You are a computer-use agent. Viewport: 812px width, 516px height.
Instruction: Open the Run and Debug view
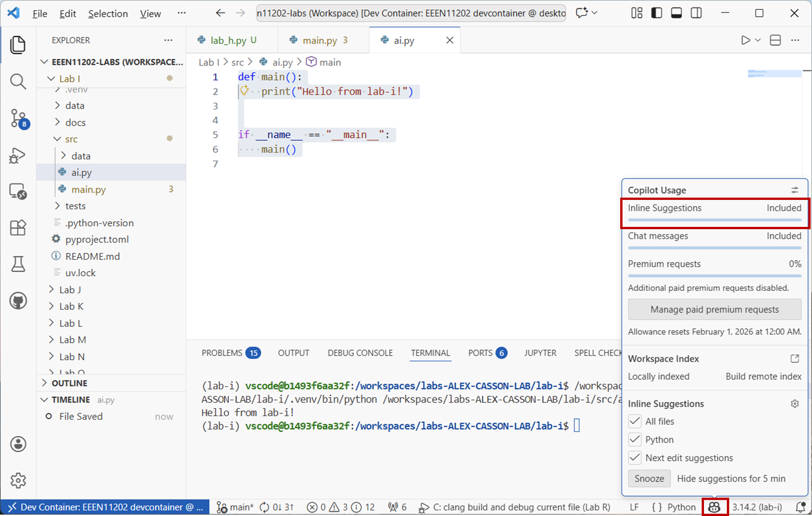pyautogui.click(x=18, y=156)
